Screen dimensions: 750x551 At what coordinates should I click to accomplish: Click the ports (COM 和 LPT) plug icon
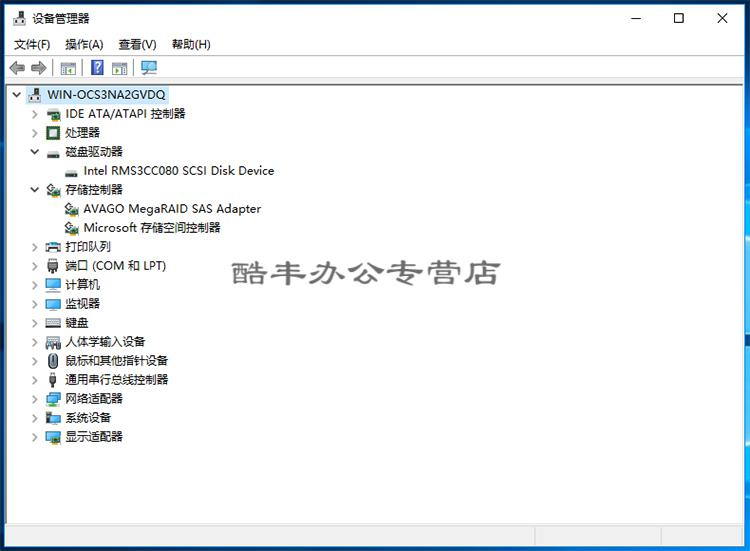tap(53, 266)
